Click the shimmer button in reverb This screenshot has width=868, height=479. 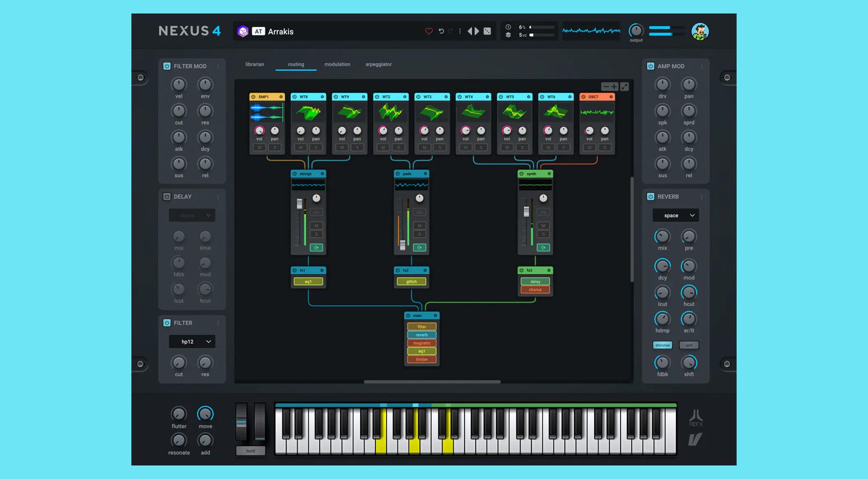click(662, 345)
